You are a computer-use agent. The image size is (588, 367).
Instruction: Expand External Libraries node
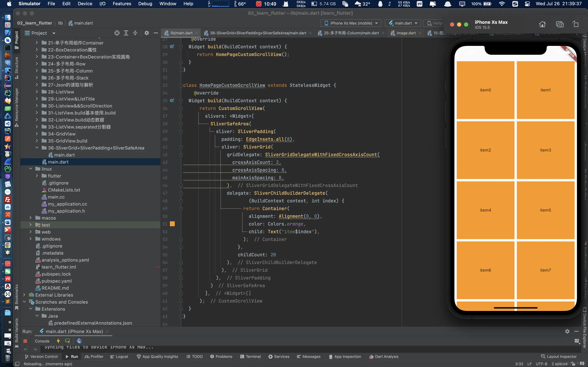pyautogui.click(x=24, y=295)
